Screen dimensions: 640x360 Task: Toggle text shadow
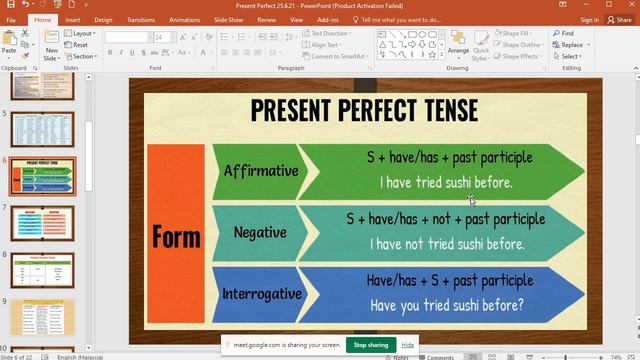pyautogui.click(x=143, y=52)
